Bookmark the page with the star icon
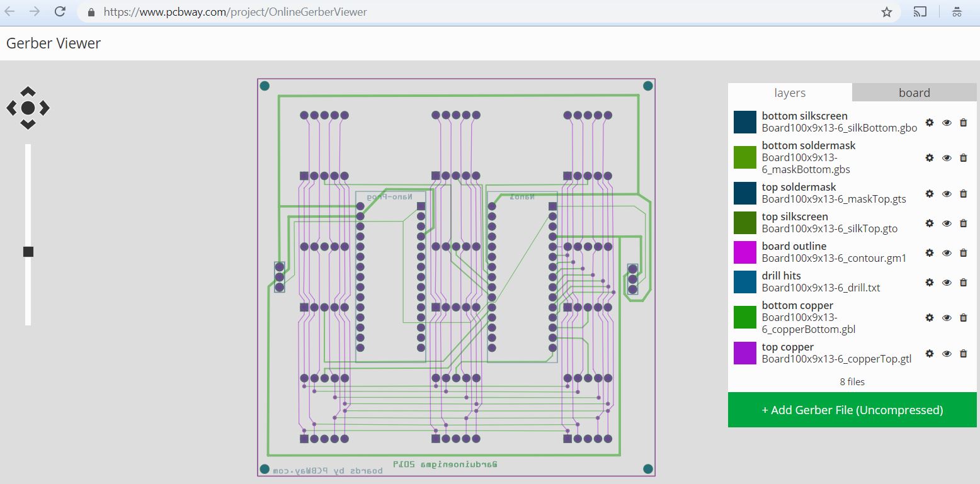 click(x=886, y=11)
